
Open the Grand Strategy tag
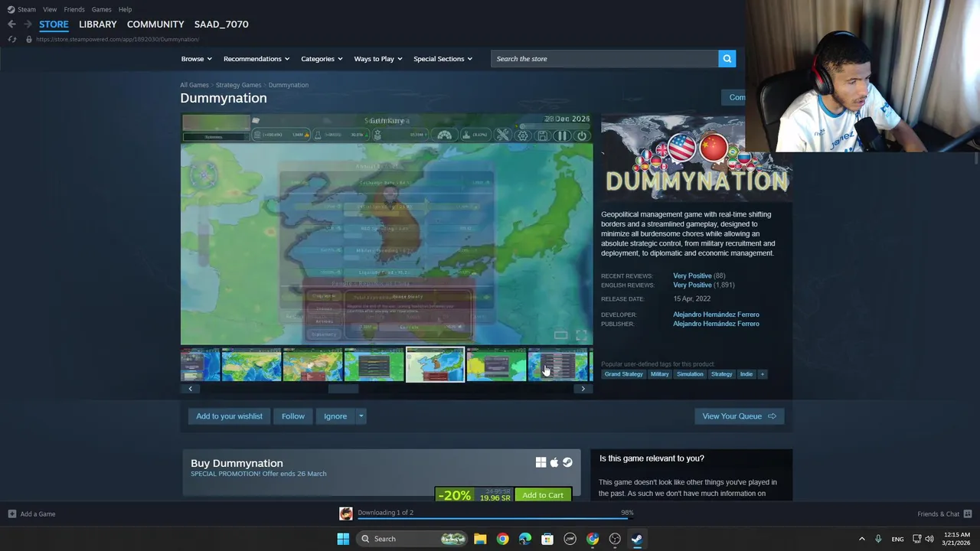tap(623, 374)
